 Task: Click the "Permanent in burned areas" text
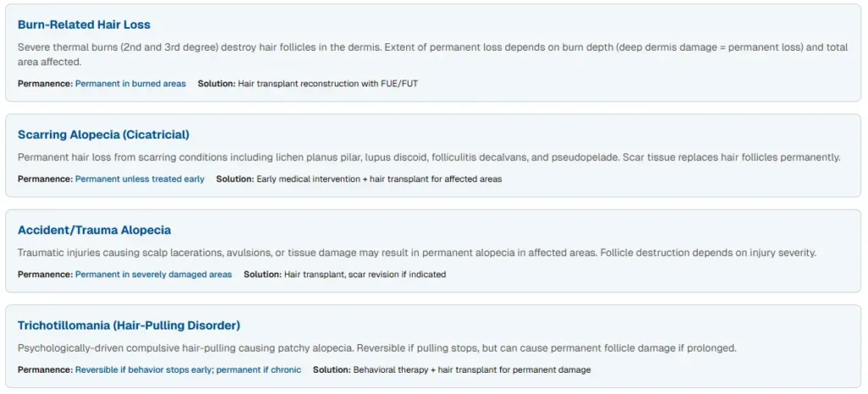(131, 84)
